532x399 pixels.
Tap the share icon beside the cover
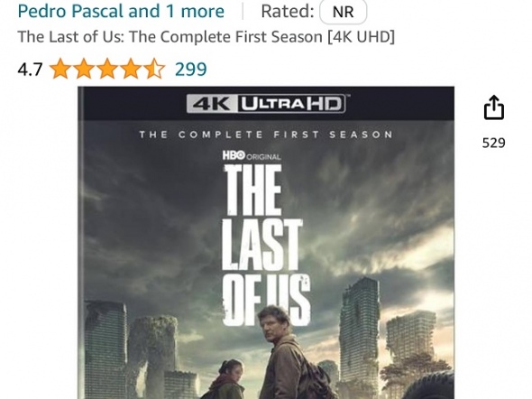[x=493, y=107]
